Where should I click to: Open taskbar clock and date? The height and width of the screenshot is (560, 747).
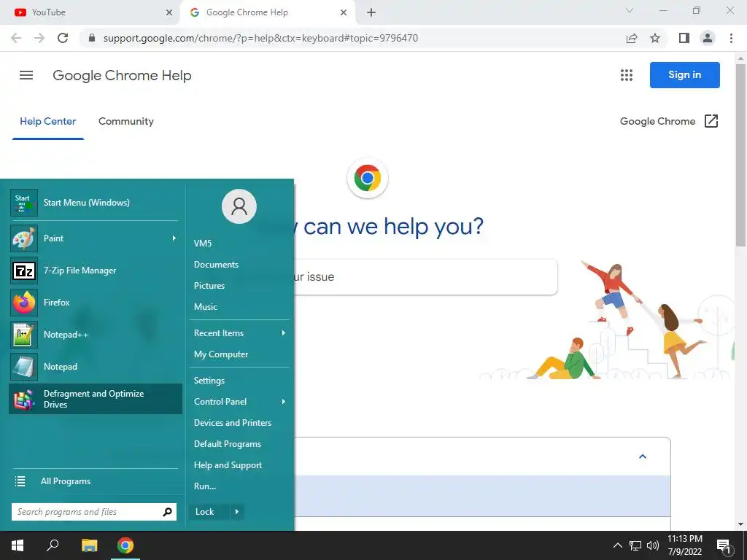pos(684,545)
